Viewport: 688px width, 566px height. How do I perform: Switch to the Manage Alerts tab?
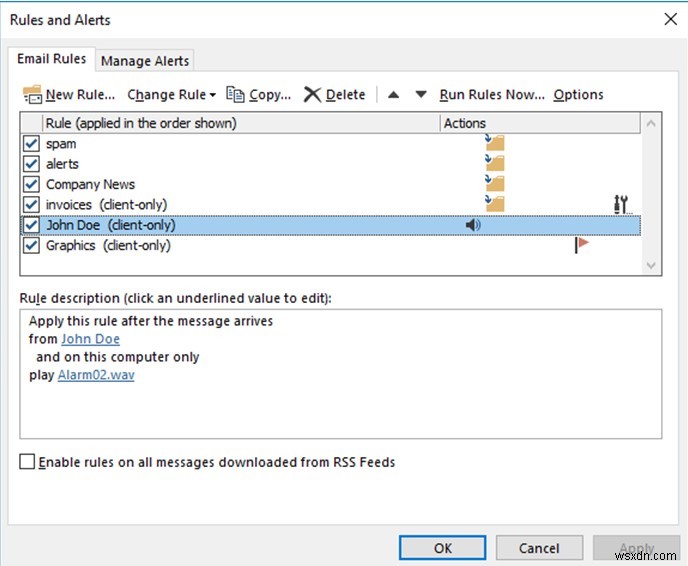pos(145,61)
